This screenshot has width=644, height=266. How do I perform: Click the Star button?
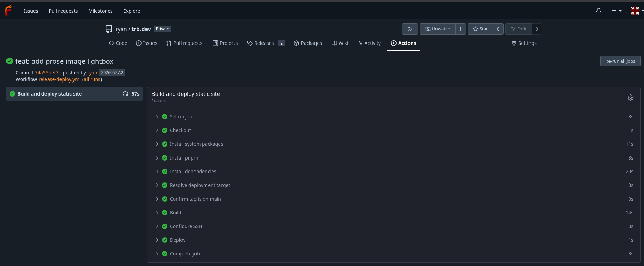click(x=480, y=29)
